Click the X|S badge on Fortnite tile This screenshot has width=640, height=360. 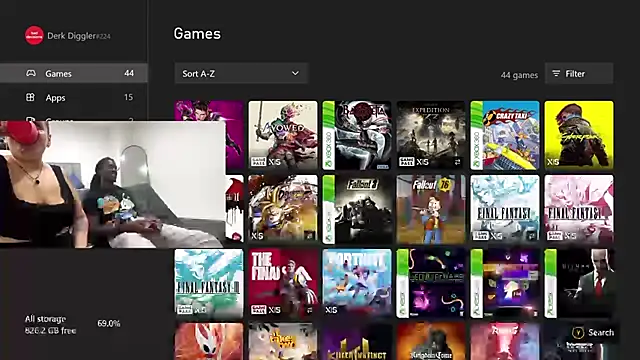(x=331, y=310)
